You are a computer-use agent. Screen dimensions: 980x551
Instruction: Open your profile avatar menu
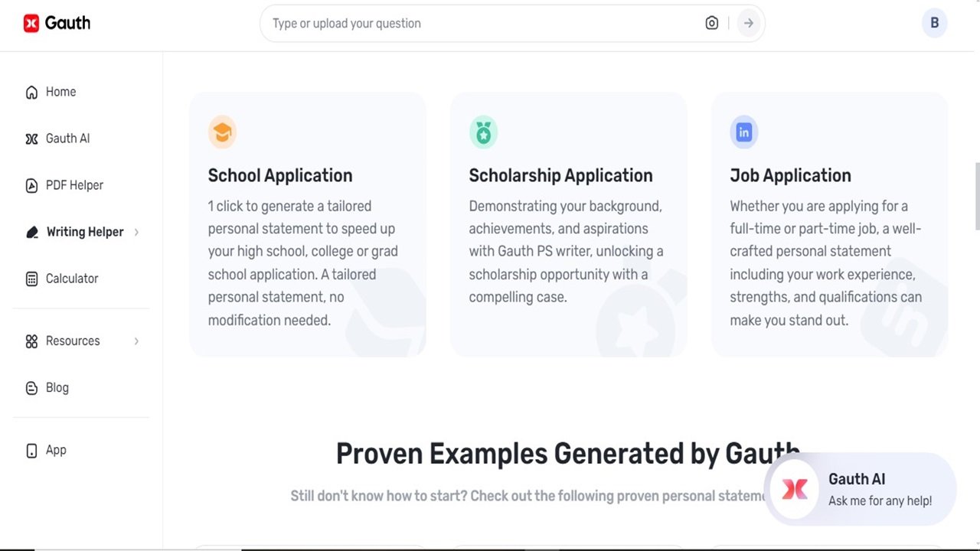[934, 23]
